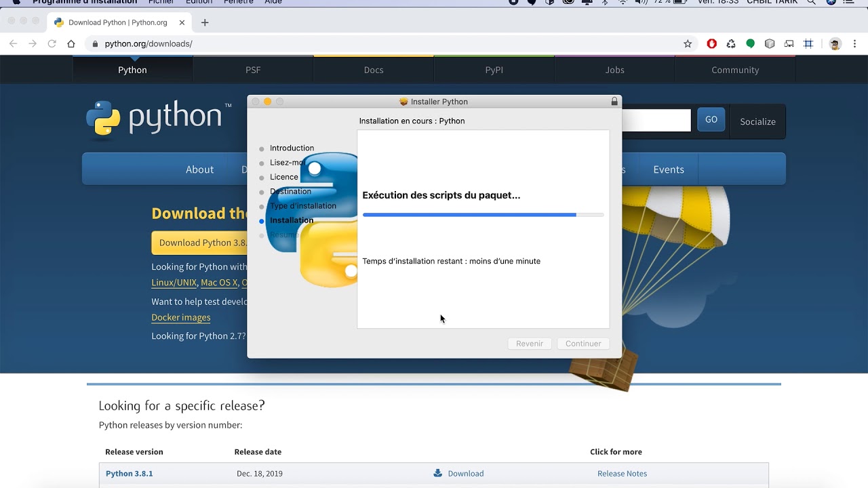This screenshot has width=868, height=488.
Task: Switch to the PSF site tab
Action: click(253, 70)
